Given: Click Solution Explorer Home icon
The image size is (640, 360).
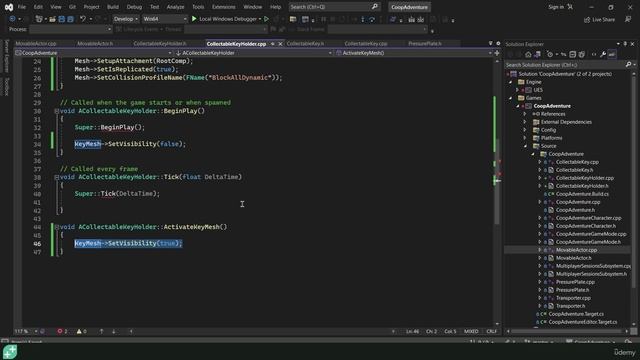Looking at the screenshot, I should tap(528, 54).
